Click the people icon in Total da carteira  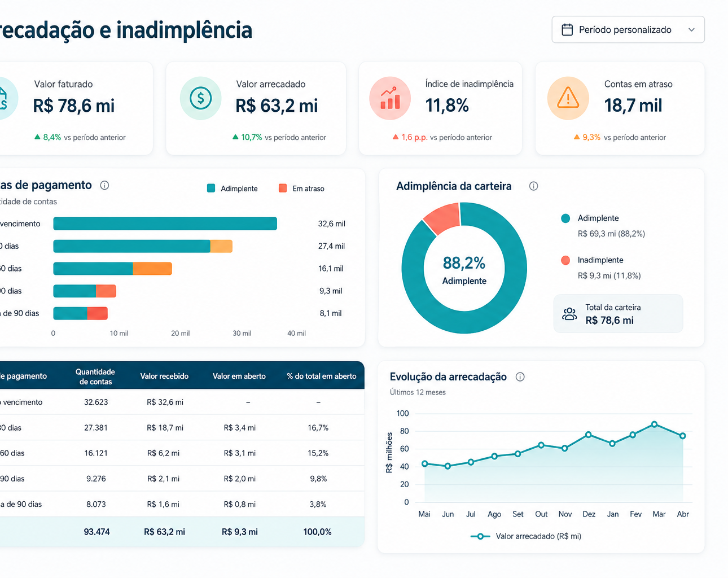(x=569, y=314)
